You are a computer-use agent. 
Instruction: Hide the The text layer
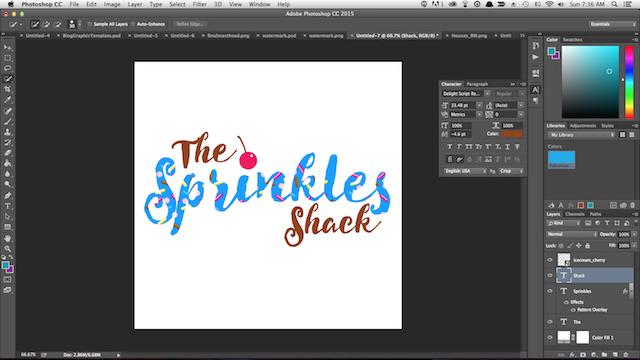tap(550, 322)
